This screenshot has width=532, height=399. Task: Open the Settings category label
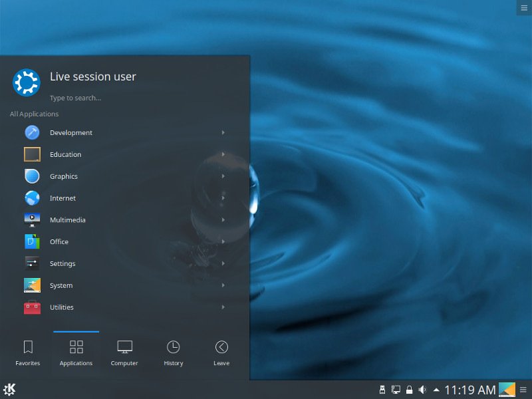click(63, 263)
